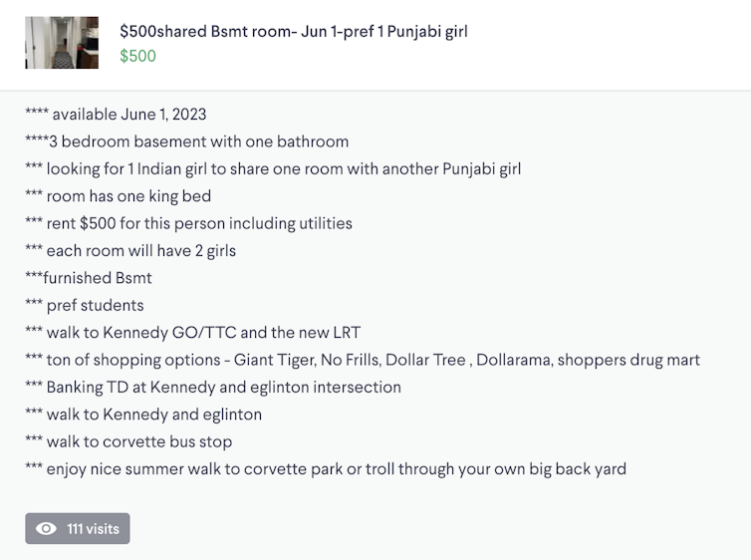Select the "rent $500 for this person" line

point(188,223)
